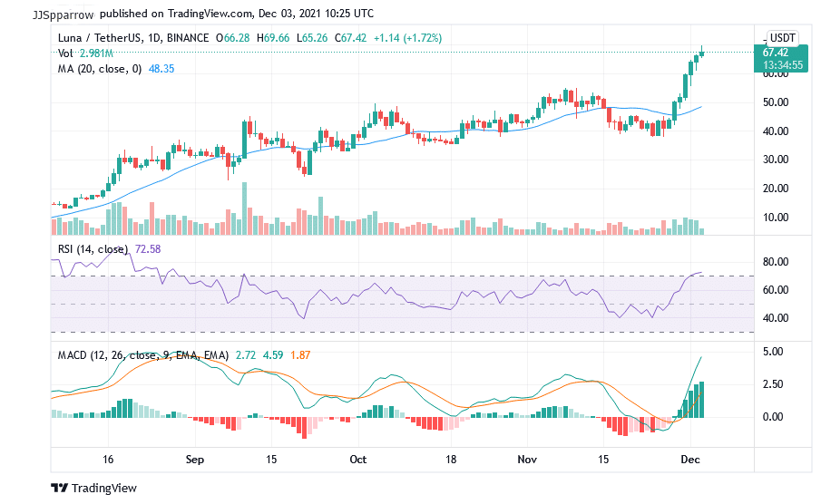Click the open price O66.28

click(x=233, y=38)
